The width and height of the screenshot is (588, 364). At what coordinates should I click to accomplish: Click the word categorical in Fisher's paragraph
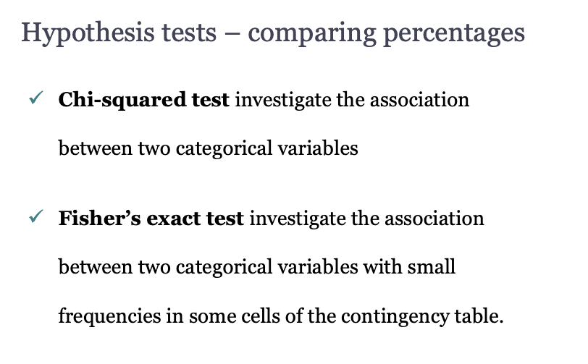[x=224, y=268]
